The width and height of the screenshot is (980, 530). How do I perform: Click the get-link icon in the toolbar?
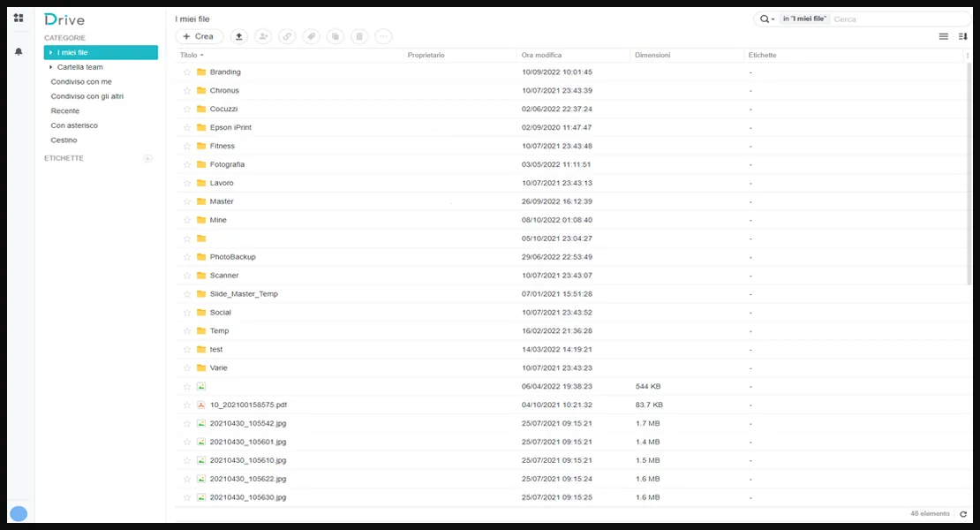coord(286,36)
